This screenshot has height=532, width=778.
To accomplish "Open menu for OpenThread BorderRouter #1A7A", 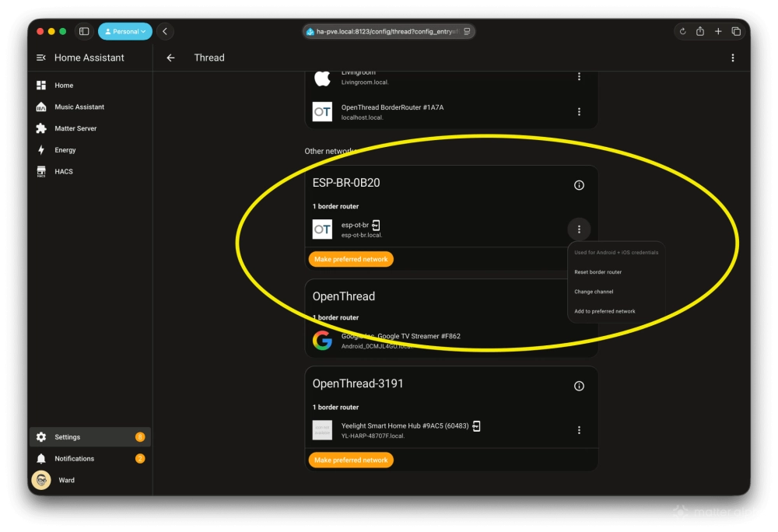I will point(579,111).
